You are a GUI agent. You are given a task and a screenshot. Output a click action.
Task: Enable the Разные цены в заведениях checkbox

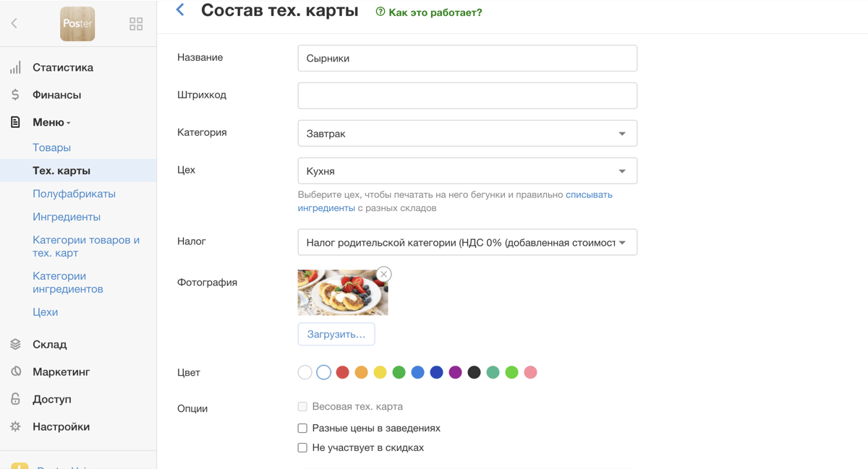click(302, 428)
